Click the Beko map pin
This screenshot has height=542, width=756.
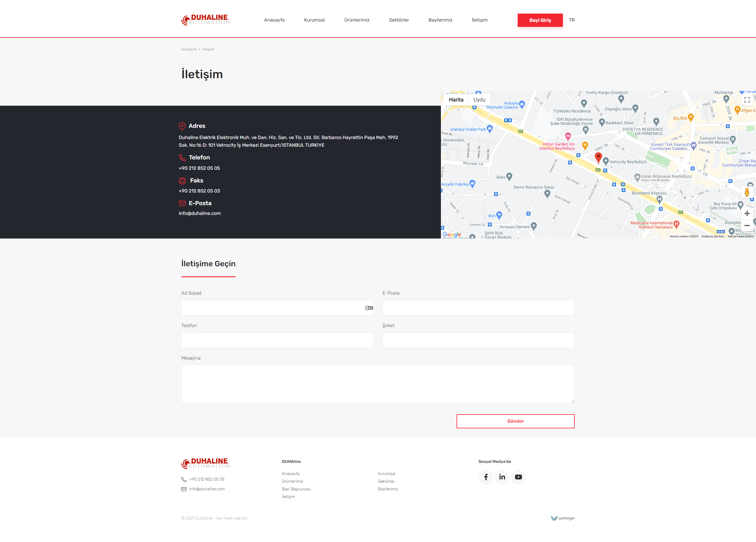tap(509, 177)
